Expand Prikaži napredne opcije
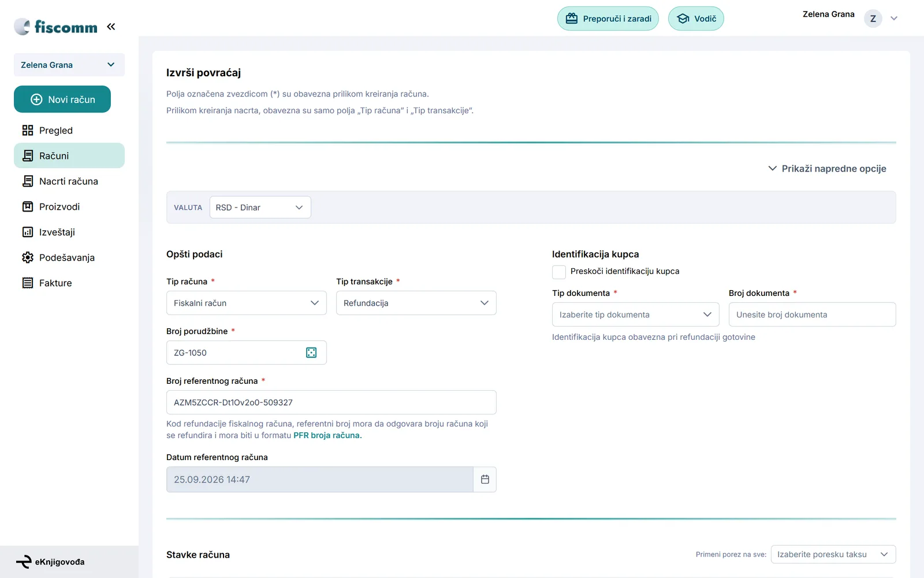Viewport: 924px width, 578px height. (827, 169)
